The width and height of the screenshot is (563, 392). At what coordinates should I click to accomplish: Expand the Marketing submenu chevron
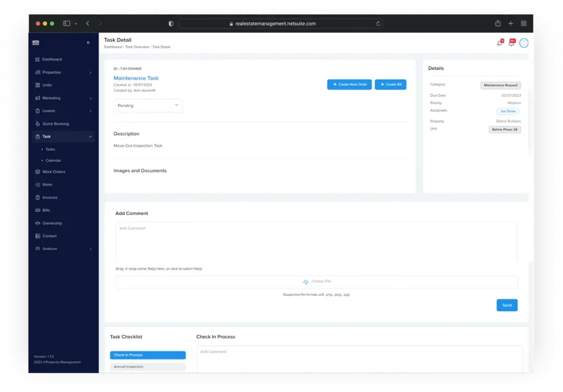[x=91, y=98]
